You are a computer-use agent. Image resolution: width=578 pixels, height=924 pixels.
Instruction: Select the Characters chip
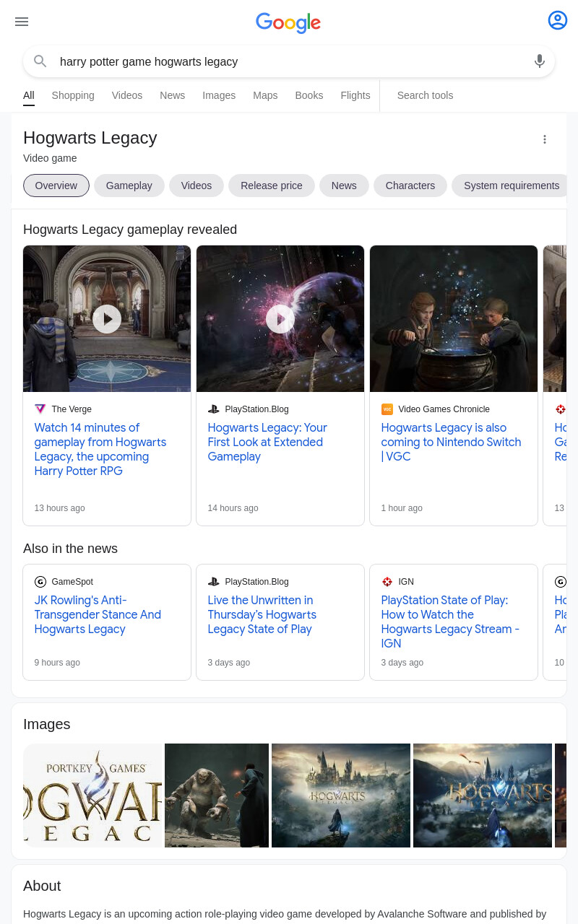(410, 186)
